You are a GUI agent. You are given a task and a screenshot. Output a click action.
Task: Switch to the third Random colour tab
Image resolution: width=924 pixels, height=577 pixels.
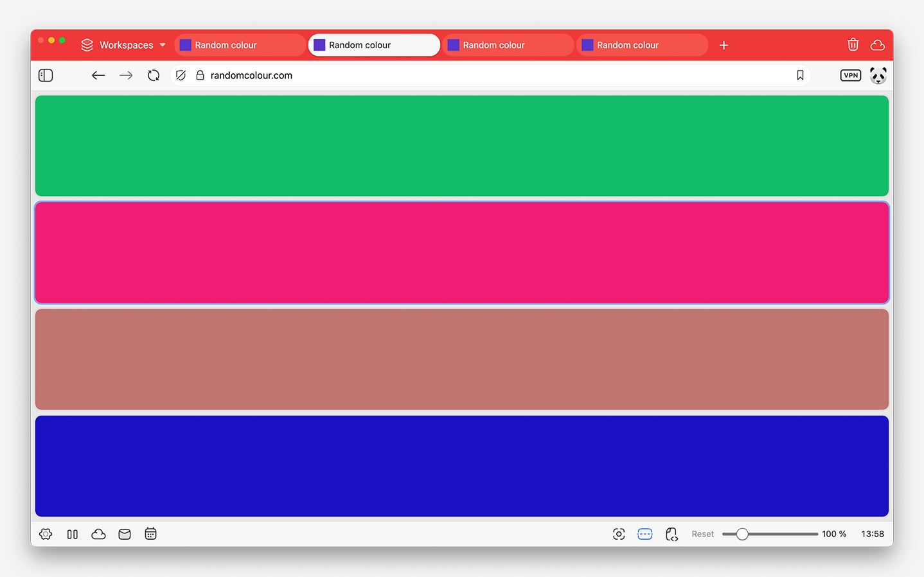click(x=508, y=45)
